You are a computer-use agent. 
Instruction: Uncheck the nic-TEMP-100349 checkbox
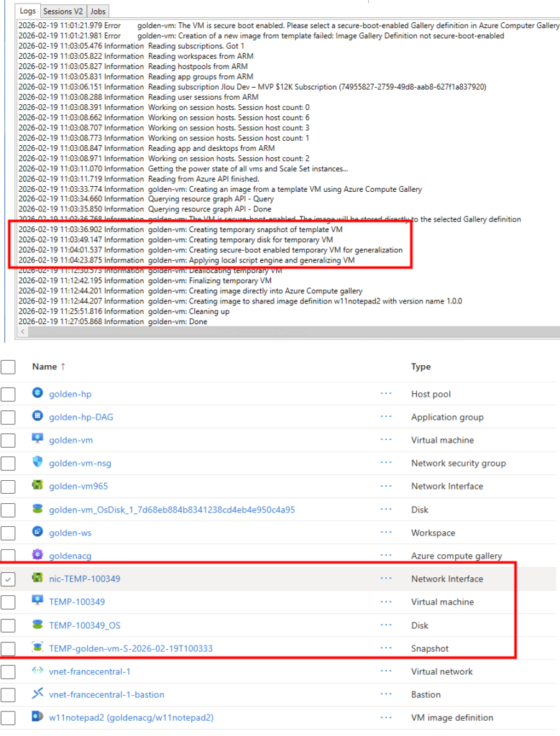(x=8, y=579)
